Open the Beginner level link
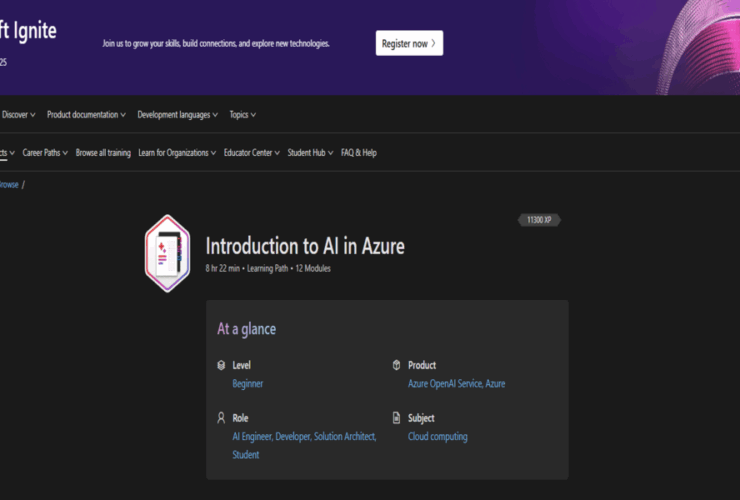Image resolution: width=740 pixels, height=500 pixels. click(247, 384)
